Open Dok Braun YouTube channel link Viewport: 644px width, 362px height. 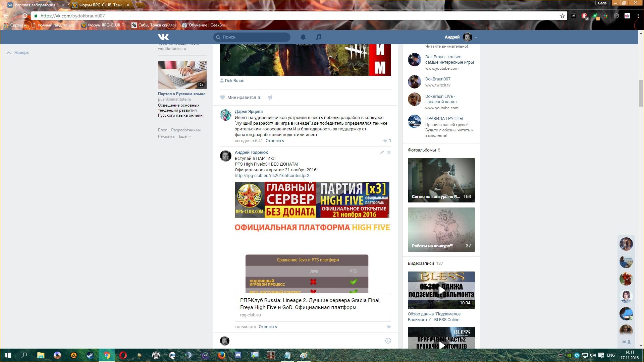pyautogui.click(x=449, y=60)
